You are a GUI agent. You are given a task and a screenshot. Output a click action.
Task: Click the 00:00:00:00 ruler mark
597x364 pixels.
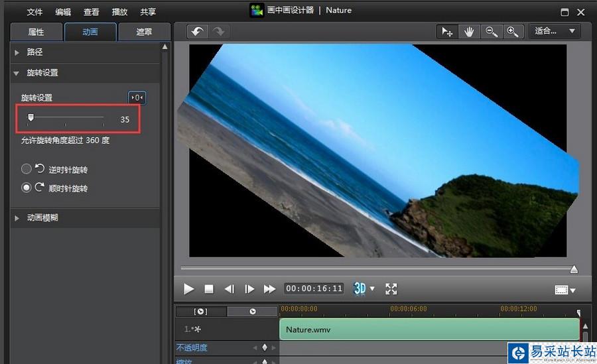click(299, 309)
